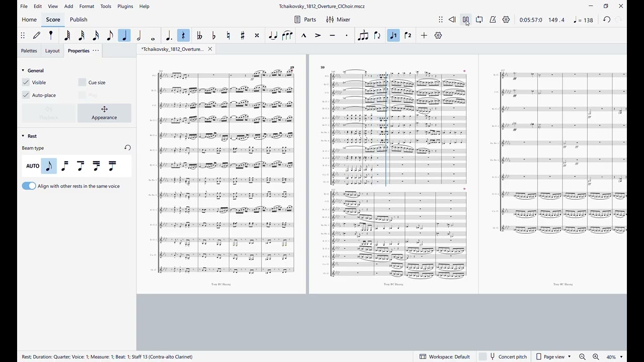
Task: Open the Plugins menu
Action: (125, 6)
